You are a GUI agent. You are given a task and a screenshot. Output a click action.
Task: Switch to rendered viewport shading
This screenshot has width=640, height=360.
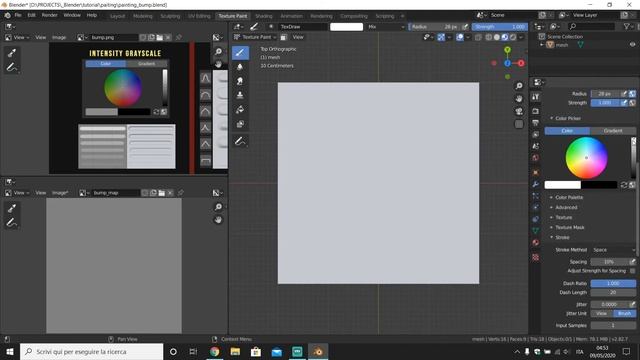[x=513, y=37]
